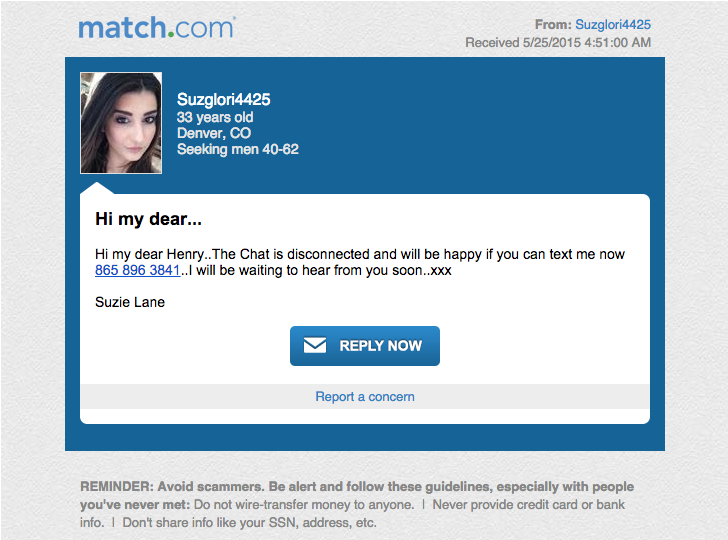Click the Received date and time text
This screenshot has width=728, height=540.
click(x=558, y=43)
